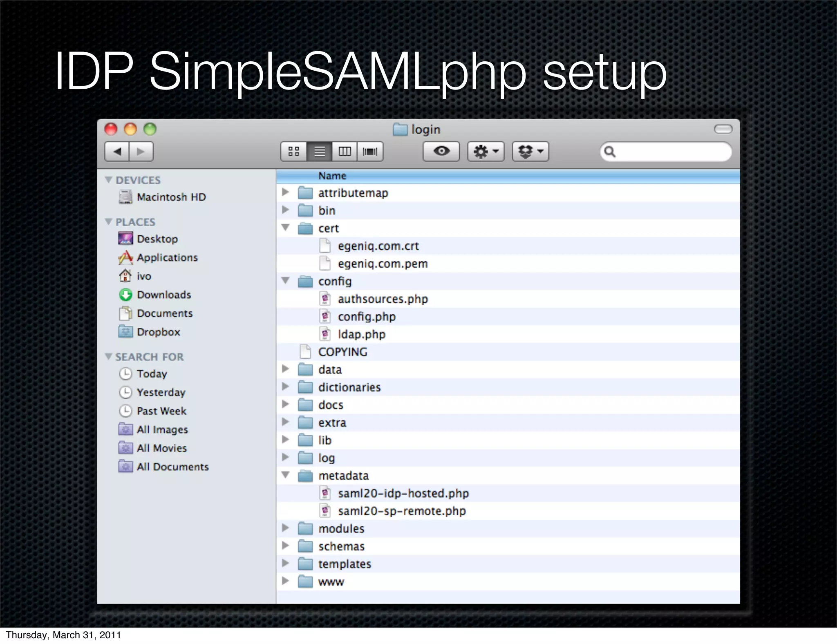Collapse the SEARCH FOR sidebar section
The width and height of the screenshot is (837, 644).
point(108,356)
